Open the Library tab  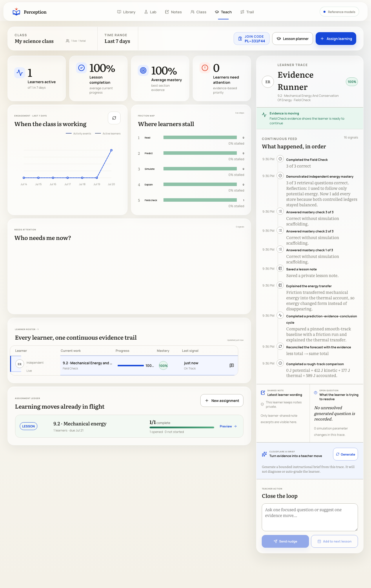tap(126, 12)
